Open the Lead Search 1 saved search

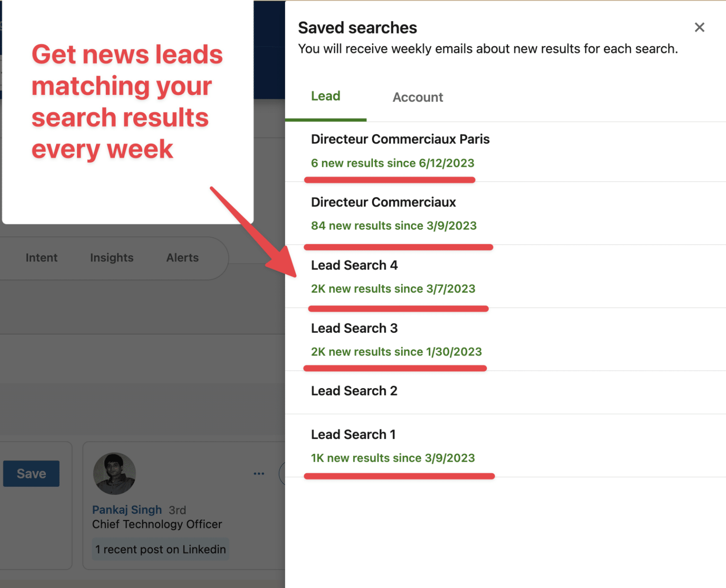[353, 434]
